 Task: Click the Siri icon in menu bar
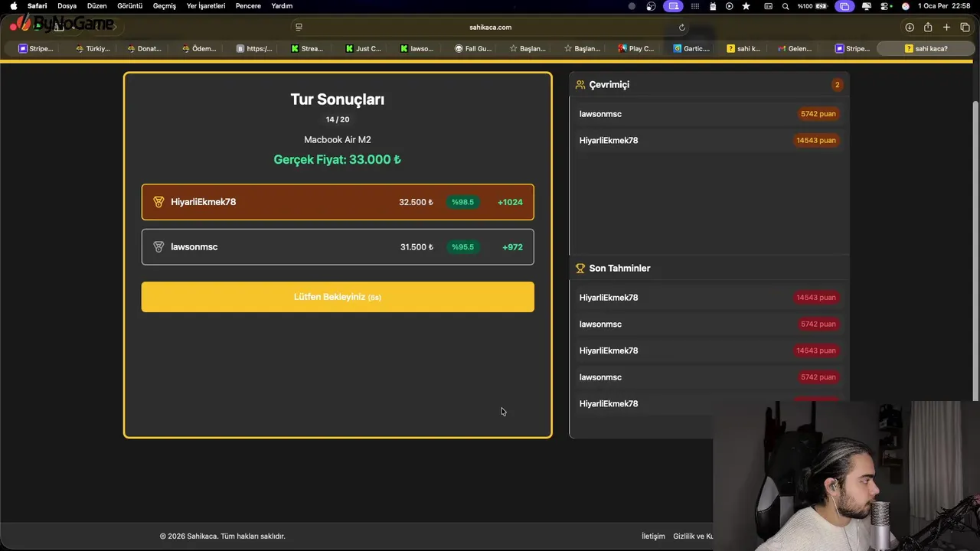[906, 5]
